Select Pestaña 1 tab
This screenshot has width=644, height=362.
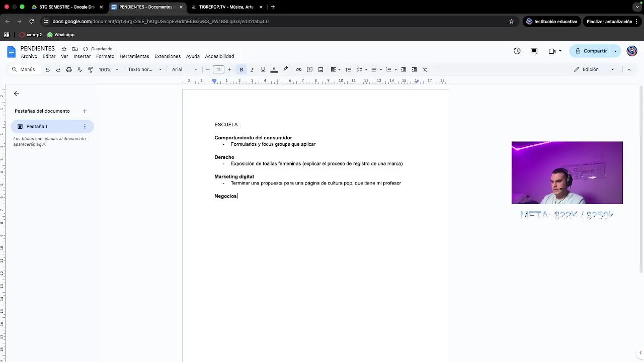52,126
